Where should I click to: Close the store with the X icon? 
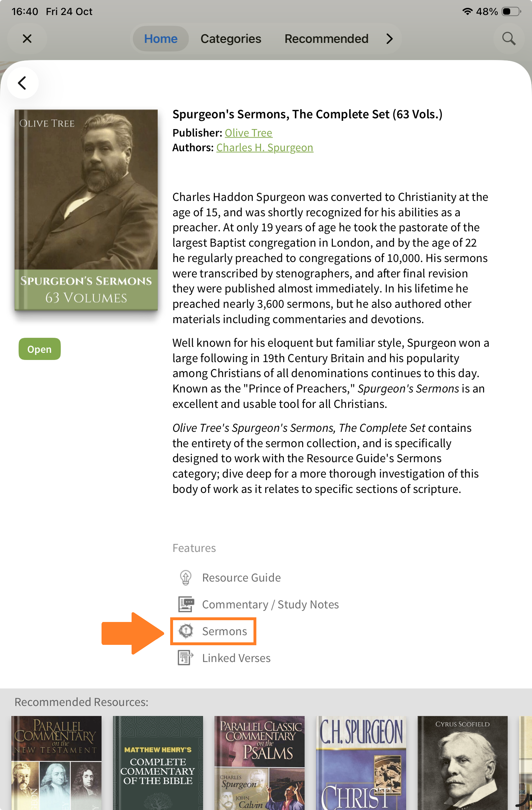tap(27, 39)
